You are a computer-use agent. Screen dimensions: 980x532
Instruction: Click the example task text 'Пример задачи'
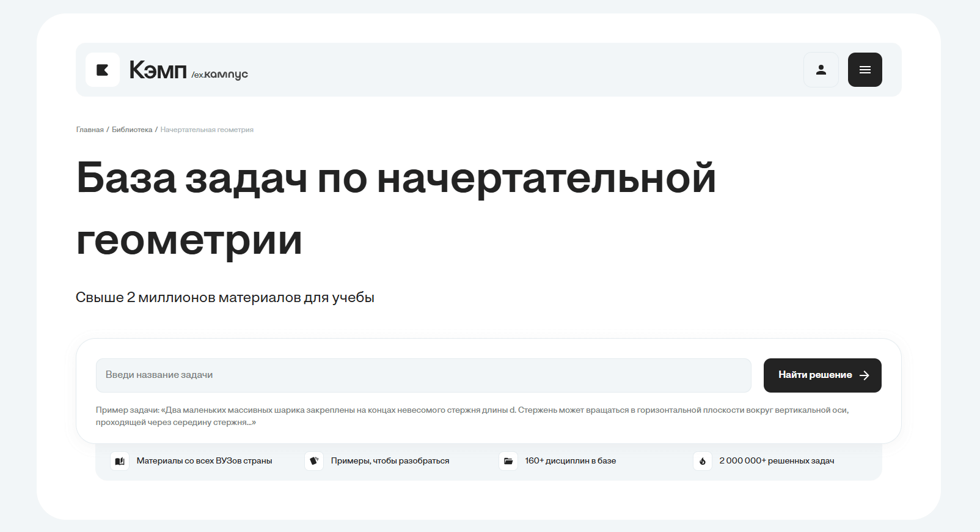point(472,416)
